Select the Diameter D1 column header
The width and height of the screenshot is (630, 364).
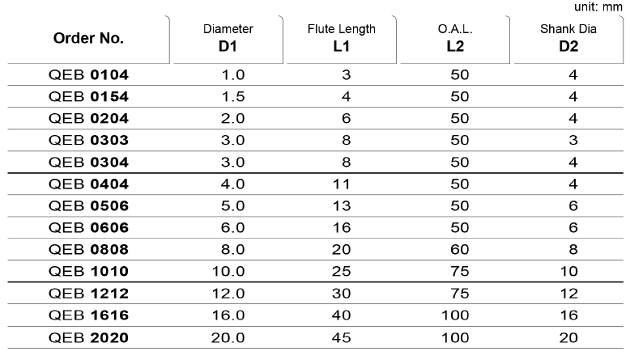(x=228, y=38)
